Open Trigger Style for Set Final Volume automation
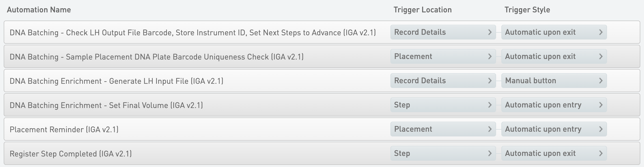Image resolution: width=644 pixels, height=167 pixels. pos(554,105)
